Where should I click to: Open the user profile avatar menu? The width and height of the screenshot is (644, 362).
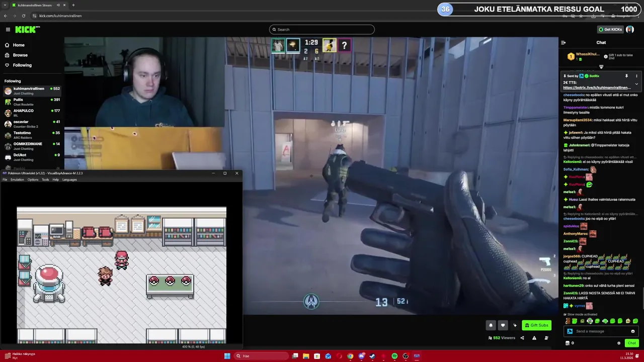pyautogui.click(x=630, y=30)
